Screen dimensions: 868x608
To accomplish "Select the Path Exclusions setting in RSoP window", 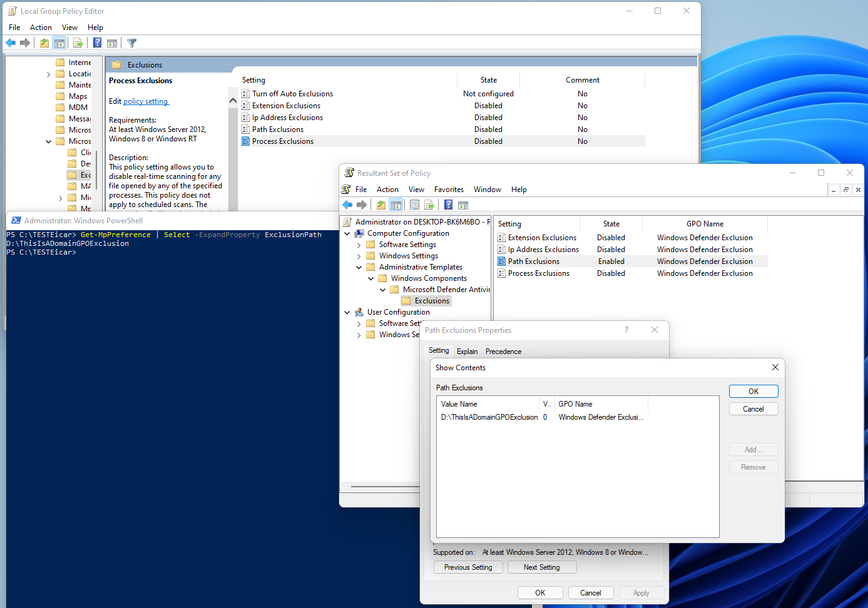I will pyautogui.click(x=533, y=261).
